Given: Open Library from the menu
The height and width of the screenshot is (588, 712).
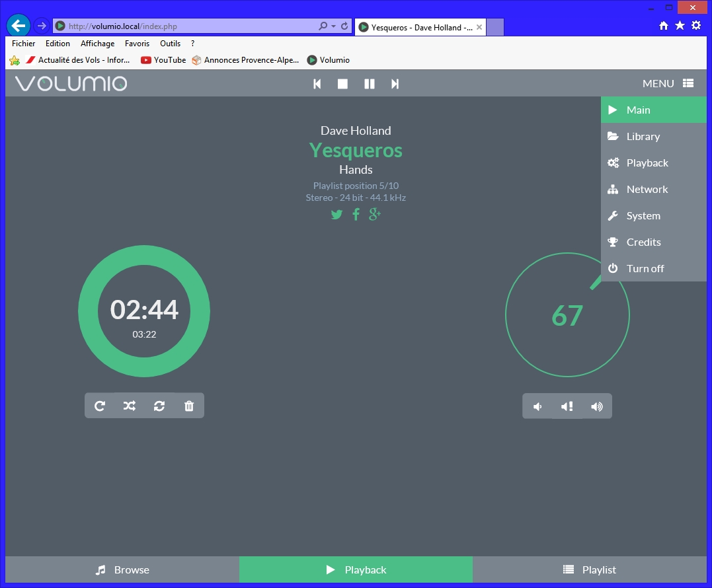Looking at the screenshot, I should tap(653, 136).
